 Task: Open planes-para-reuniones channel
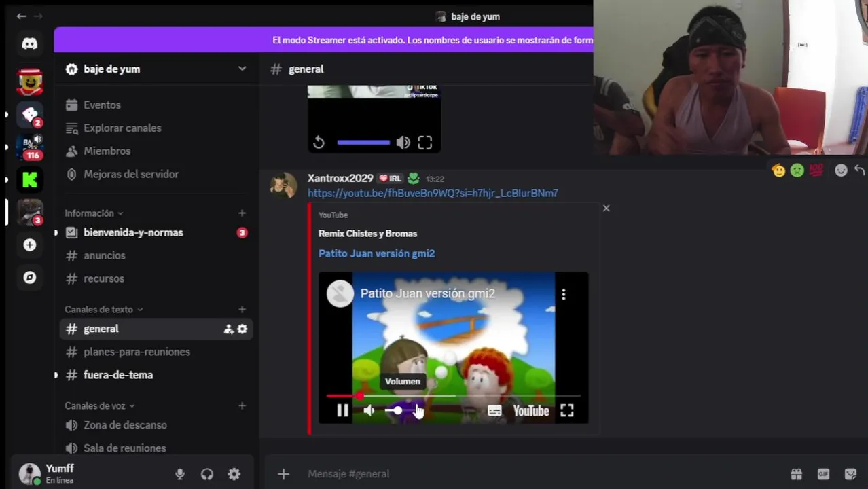[x=156, y=352]
